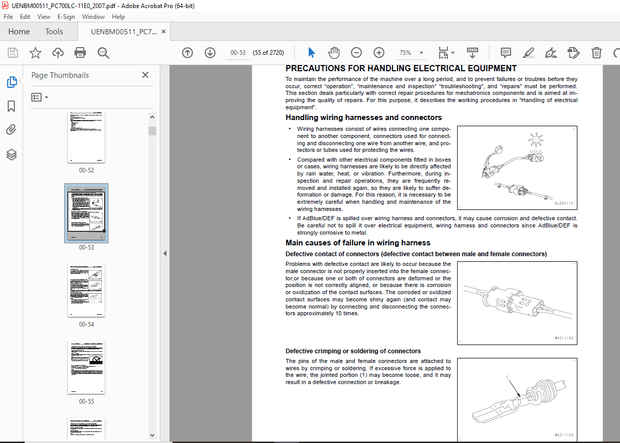Click the heading 'Main causes of failure in wiring harness'
This screenshot has width=620, height=443.
pyautogui.click(x=358, y=243)
